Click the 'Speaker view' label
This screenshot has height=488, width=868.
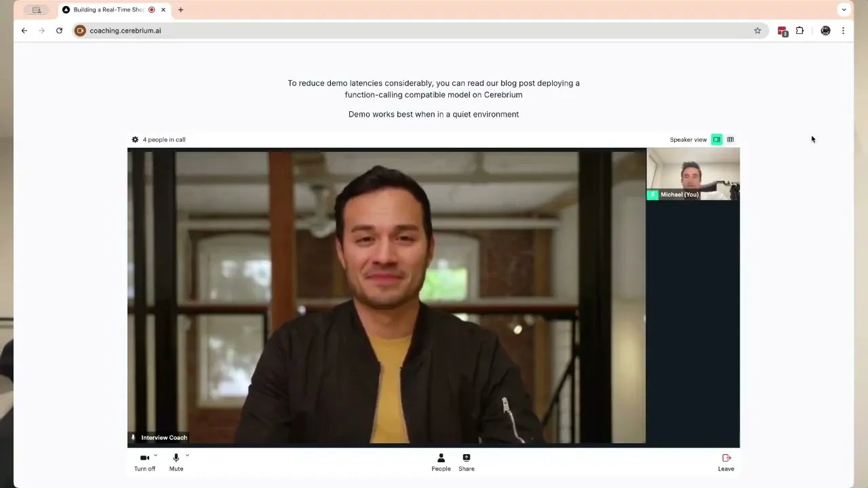(x=688, y=140)
